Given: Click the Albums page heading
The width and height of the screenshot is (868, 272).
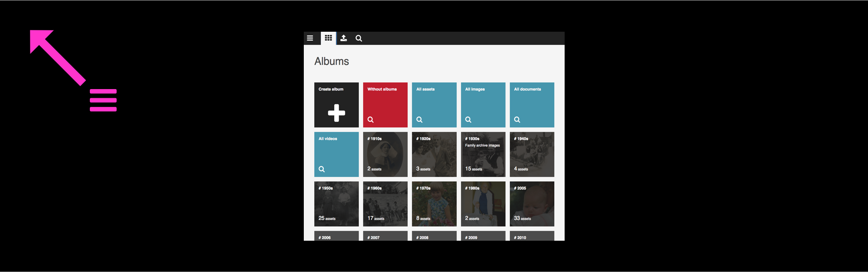Looking at the screenshot, I should pos(332,61).
